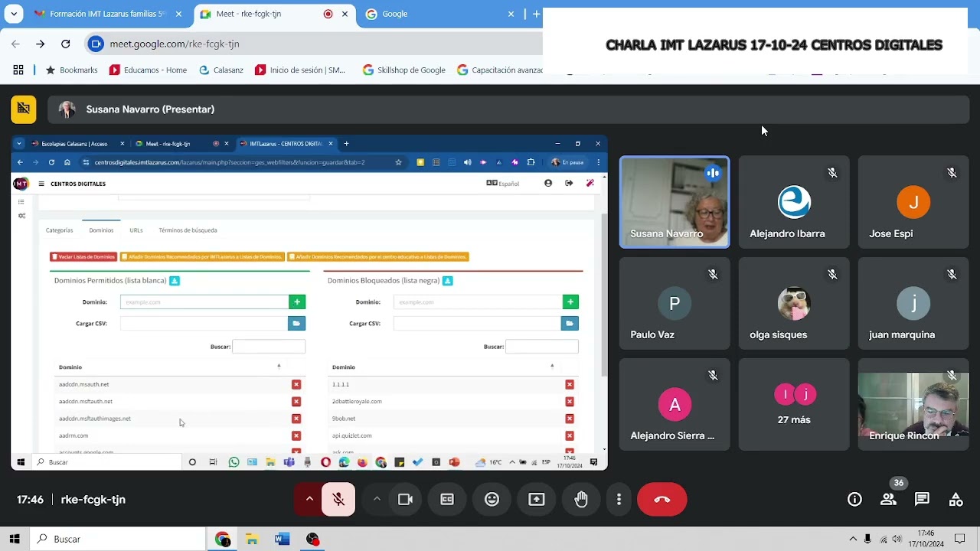Open meeting details info icon
The image size is (980, 551).
click(x=854, y=500)
